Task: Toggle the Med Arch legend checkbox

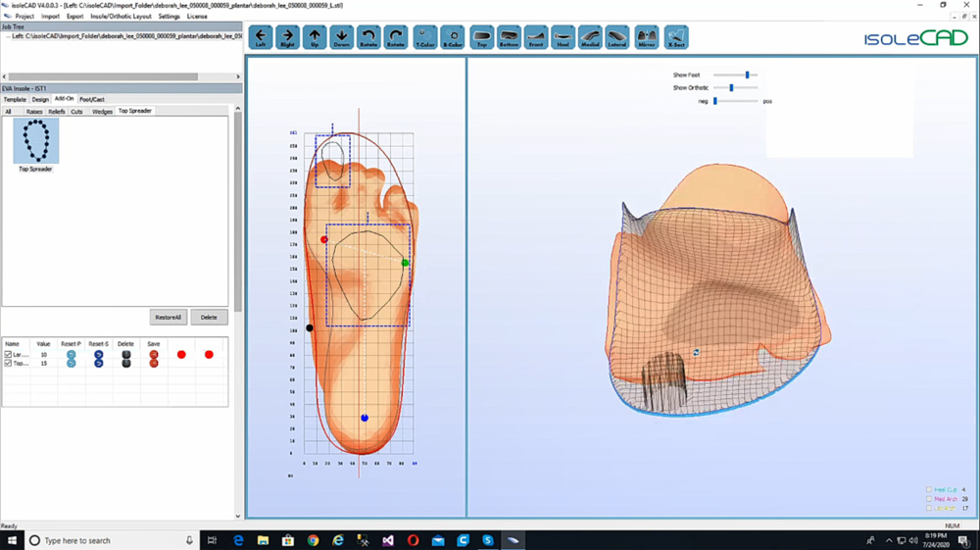Action: click(x=929, y=499)
